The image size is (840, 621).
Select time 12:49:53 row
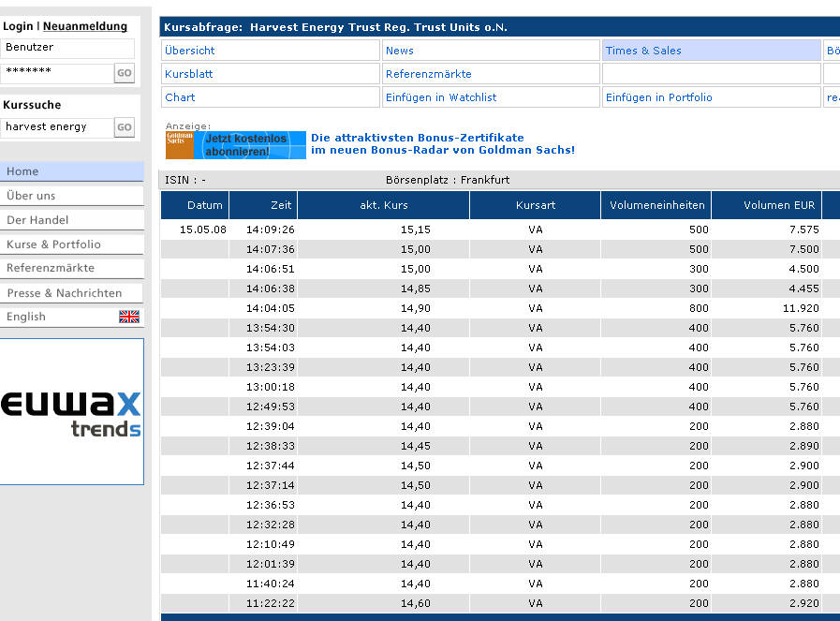270,407
